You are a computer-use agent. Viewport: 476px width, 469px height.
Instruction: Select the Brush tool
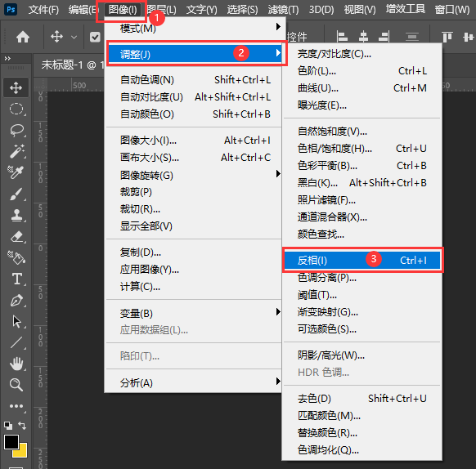[16, 194]
